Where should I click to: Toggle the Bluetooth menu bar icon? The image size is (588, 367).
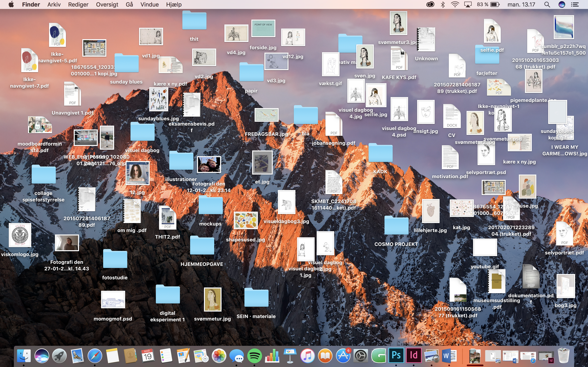coord(443,4)
